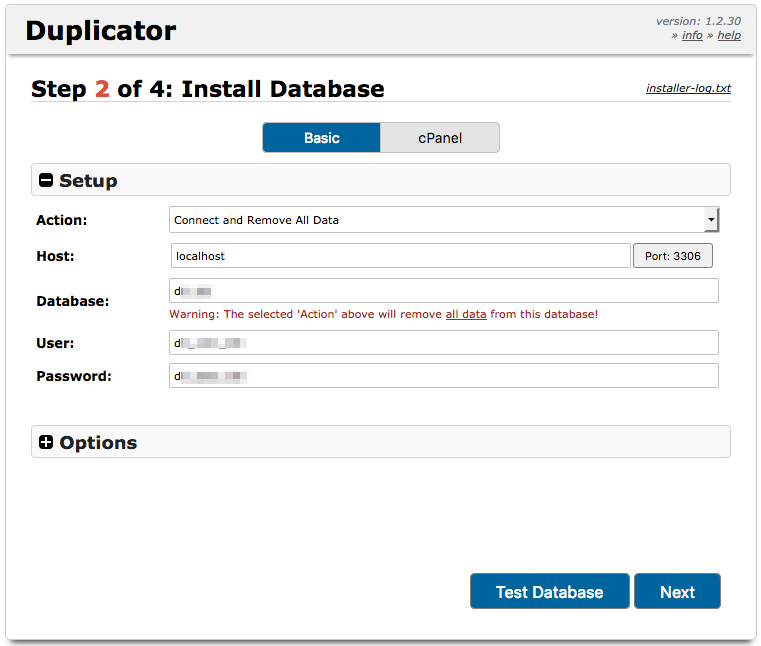The image size is (761, 646).
Task: Collapse the Setup section minus icon
Action: pos(46,181)
